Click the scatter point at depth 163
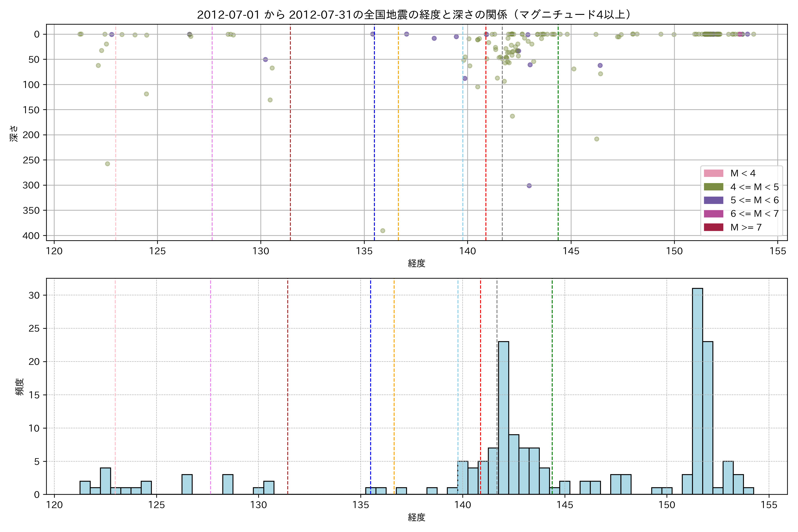798x532 pixels. [x=512, y=116]
